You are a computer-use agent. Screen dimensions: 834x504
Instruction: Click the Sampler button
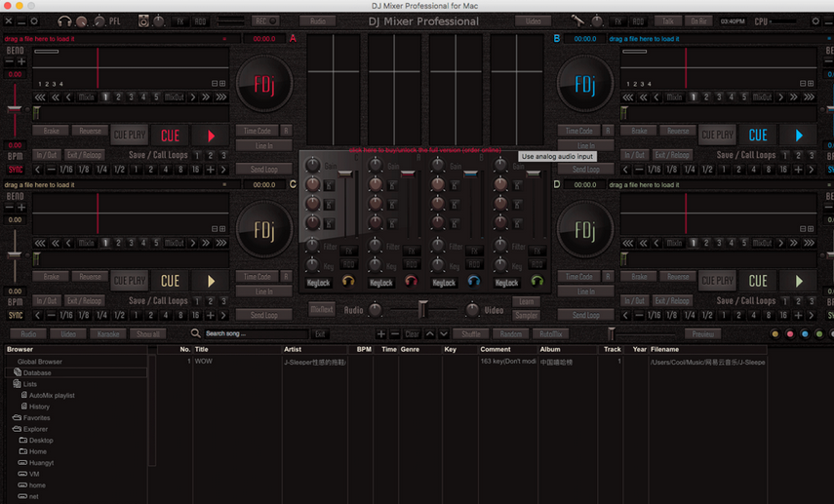click(526, 315)
